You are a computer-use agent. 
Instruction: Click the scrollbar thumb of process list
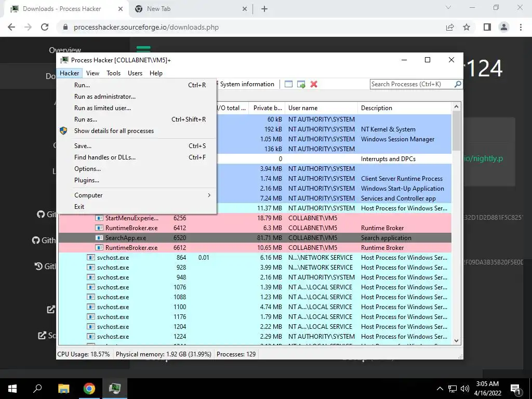click(456, 130)
